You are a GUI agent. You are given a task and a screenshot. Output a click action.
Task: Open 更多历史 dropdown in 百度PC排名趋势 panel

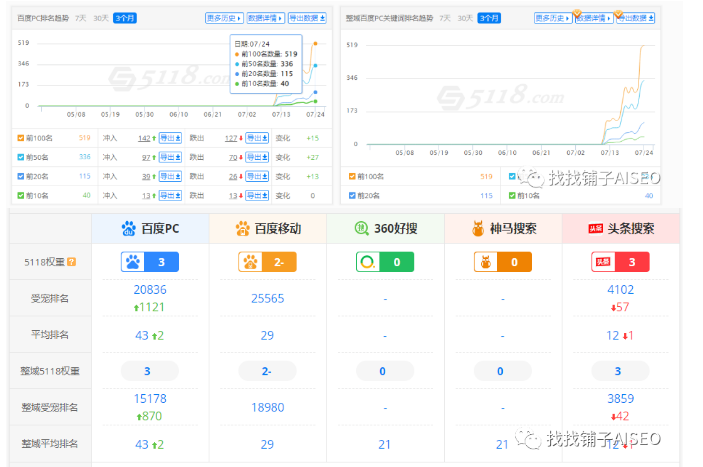pyautogui.click(x=224, y=18)
